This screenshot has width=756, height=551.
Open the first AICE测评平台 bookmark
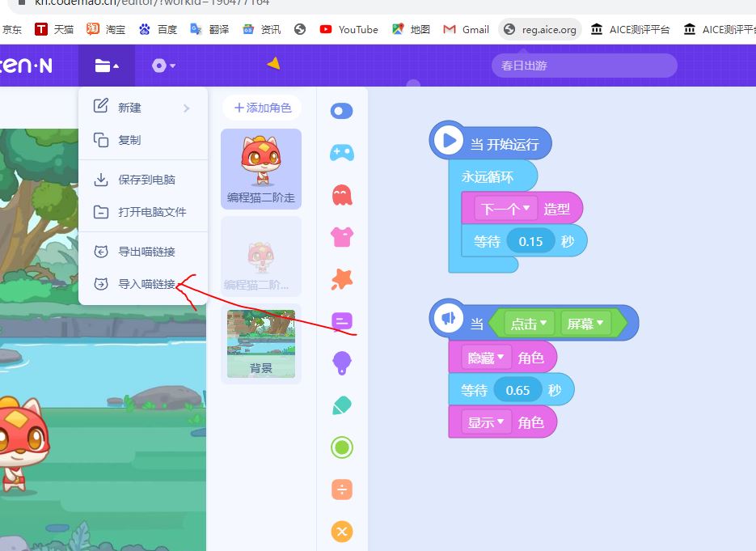point(630,29)
